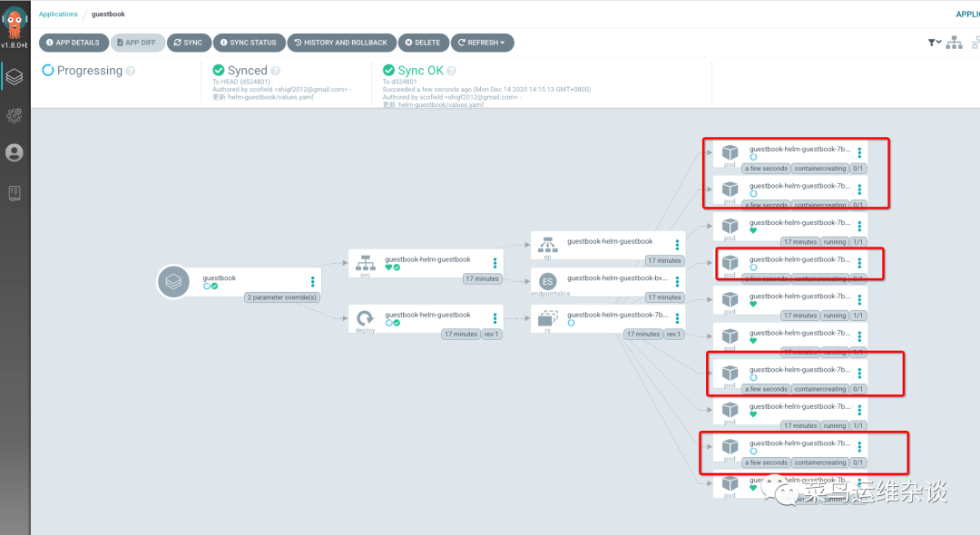This screenshot has width=980, height=535.
Task: View SYNC STATUS details
Action: pyautogui.click(x=248, y=43)
